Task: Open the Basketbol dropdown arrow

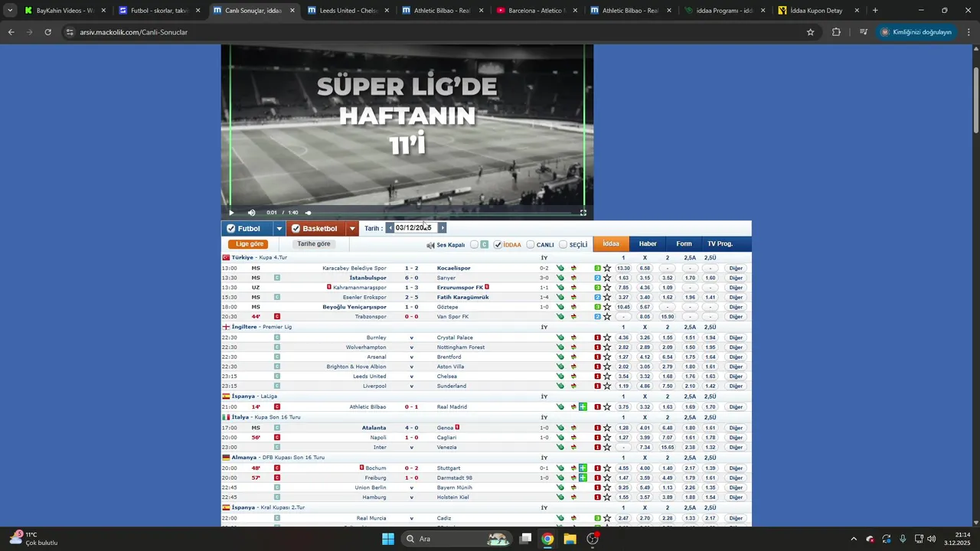Action: pyautogui.click(x=352, y=228)
